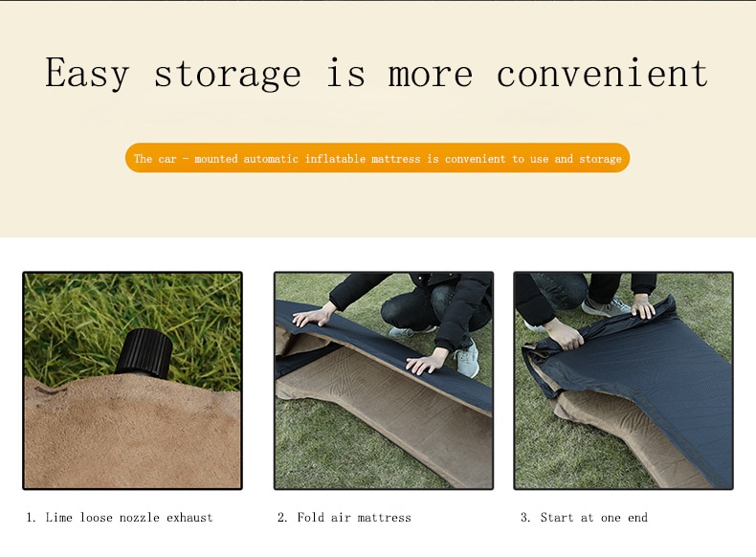Click the black ribbed nozzle cap

145,353
